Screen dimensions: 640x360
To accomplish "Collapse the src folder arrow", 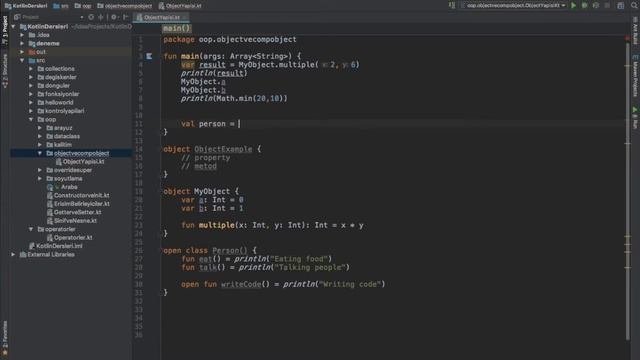I will pos(22,60).
